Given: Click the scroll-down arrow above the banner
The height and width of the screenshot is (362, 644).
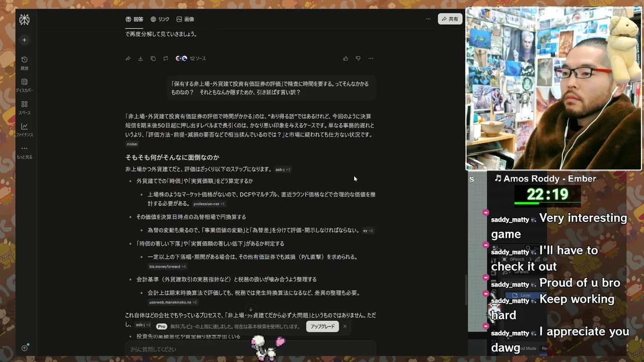Looking at the screenshot, I should click(251, 309).
